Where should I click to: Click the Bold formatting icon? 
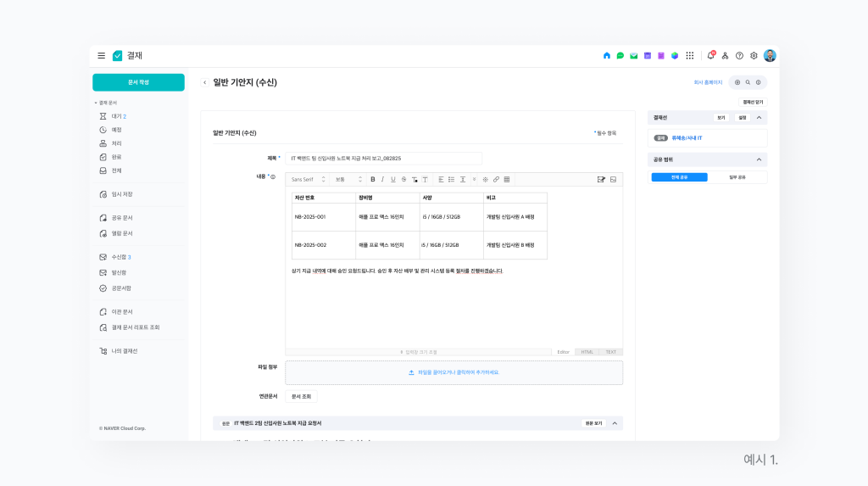(373, 179)
